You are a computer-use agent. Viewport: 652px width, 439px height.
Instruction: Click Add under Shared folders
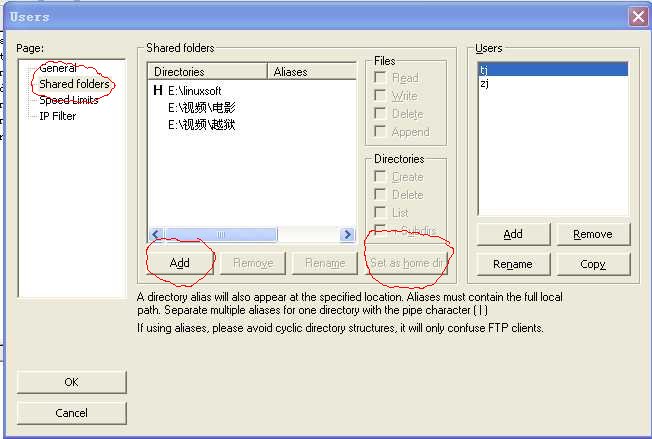tap(180, 263)
